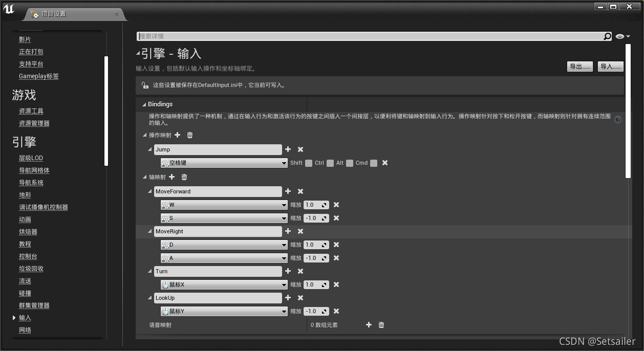This screenshot has height=351, width=644.
Task: Open 网络 settings in sidebar
Action: coord(25,330)
